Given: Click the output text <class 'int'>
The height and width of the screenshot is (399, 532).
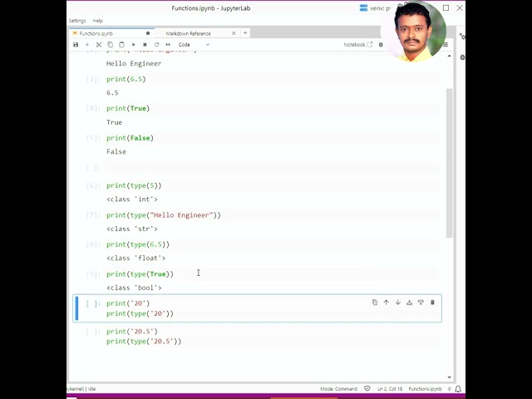Looking at the screenshot, I should [x=132, y=199].
